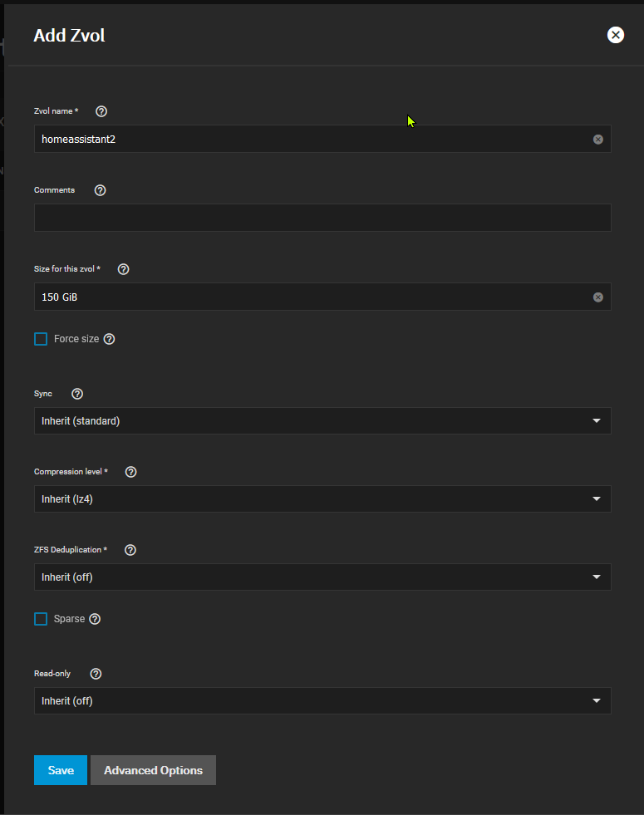Click the Read-only help icon
This screenshot has height=815, width=644.
point(96,674)
